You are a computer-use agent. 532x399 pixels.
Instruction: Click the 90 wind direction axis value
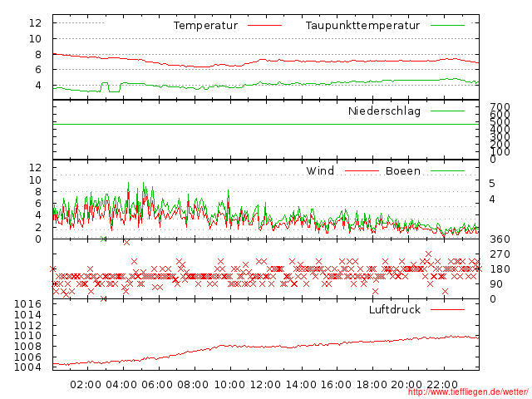tap(496, 284)
